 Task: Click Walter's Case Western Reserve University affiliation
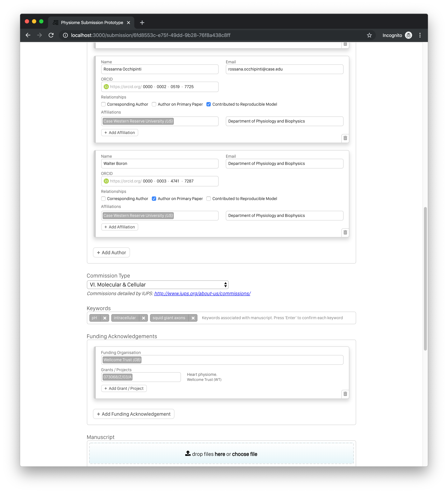pyautogui.click(x=138, y=216)
